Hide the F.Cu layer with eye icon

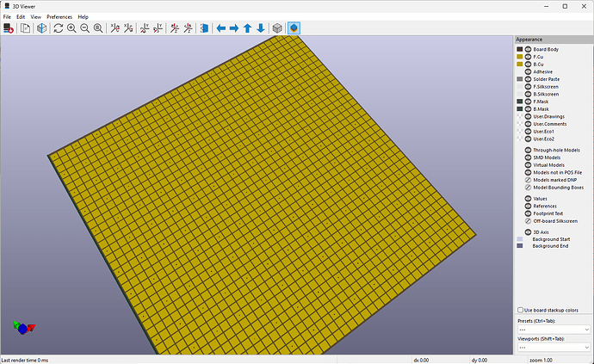pos(528,57)
